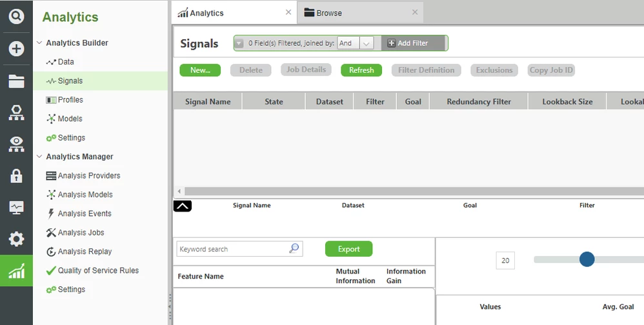Sort by the Signal Name column header
The height and width of the screenshot is (325, 644).
coord(208,102)
